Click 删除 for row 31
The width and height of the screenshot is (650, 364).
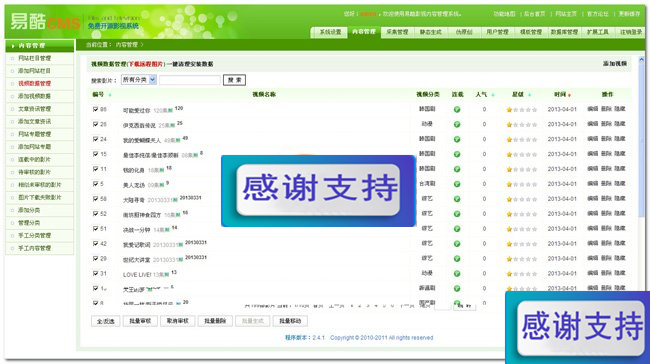pyautogui.click(x=606, y=273)
